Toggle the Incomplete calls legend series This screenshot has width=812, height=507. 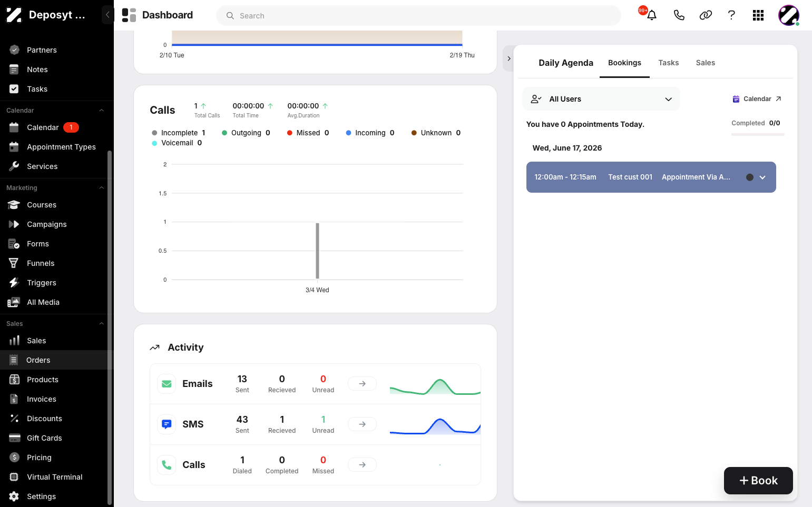[x=179, y=133]
